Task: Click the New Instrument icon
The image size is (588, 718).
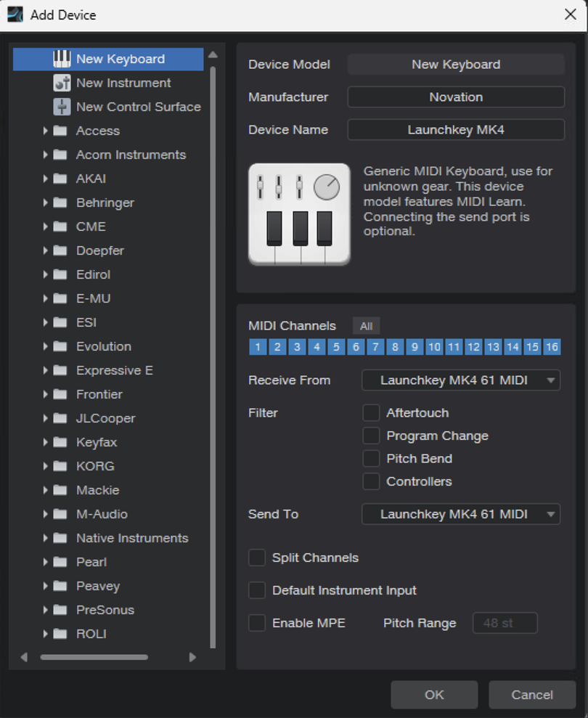Action: coord(62,83)
